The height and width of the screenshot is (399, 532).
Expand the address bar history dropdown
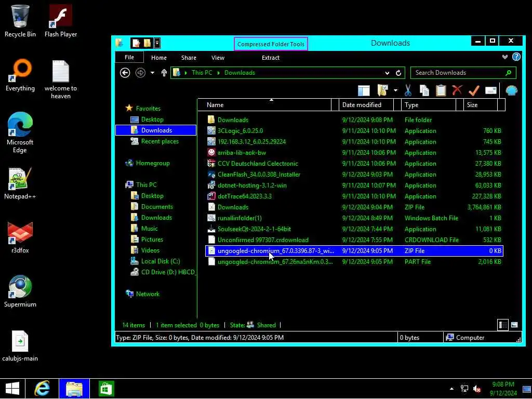(x=387, y=73)
